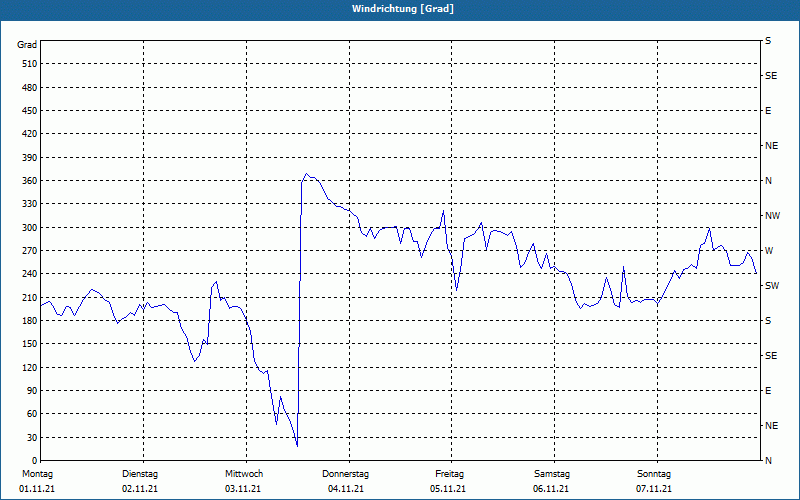Image resolution: width=800 pixels, height=500 pixels.
Task: Click the 150 degree axis value
Action: tap(29, 344)
